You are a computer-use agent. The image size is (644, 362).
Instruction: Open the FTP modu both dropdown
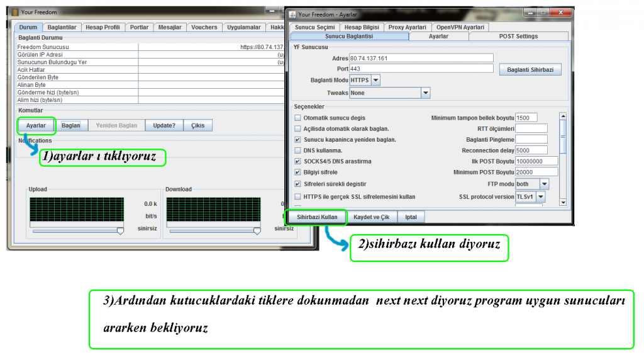tap(544, 184)
